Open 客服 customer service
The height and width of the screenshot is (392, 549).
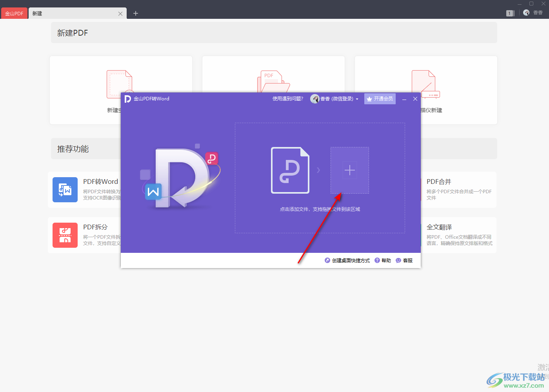[408, 261]
